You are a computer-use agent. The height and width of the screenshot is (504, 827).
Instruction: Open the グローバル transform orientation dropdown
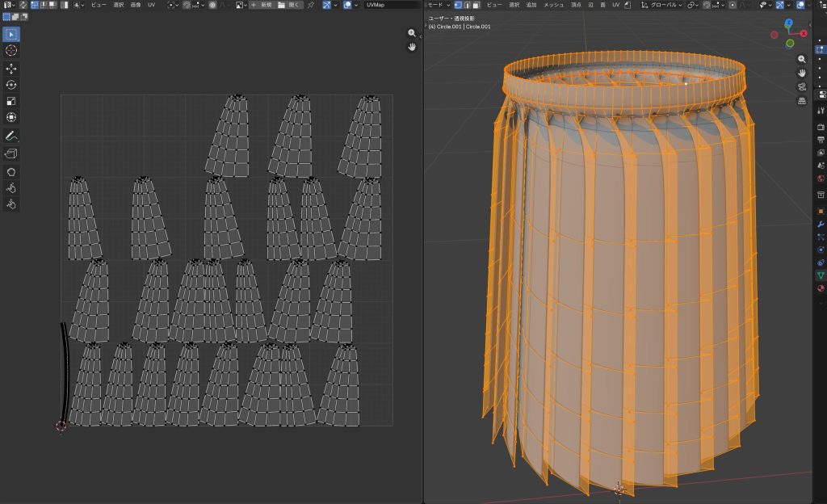coord(661,5)
